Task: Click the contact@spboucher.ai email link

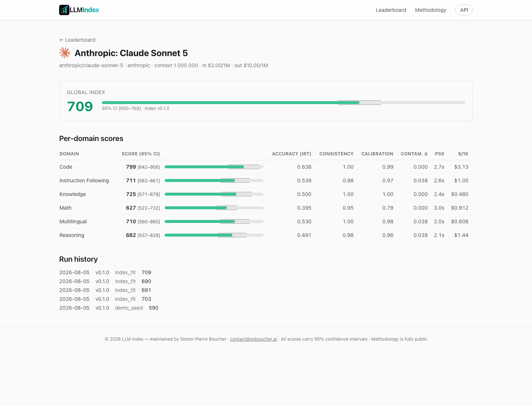Action: (x=253, y=339)
